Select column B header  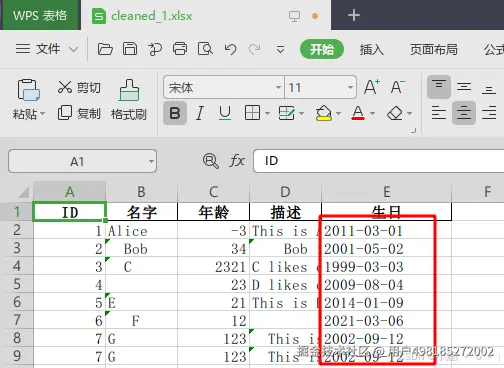(141, 192)
